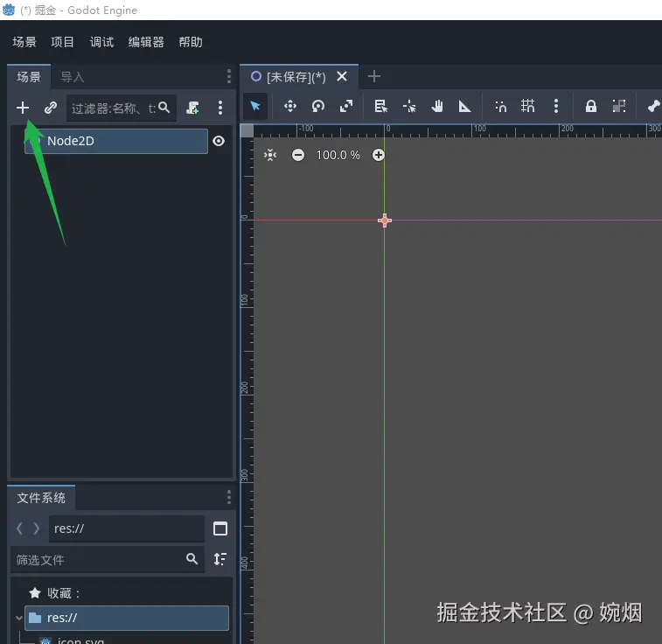Screen dimensions: 662x644
Task: Open the 场景 menu in menu bar
Action: click(x=24, y=42)
